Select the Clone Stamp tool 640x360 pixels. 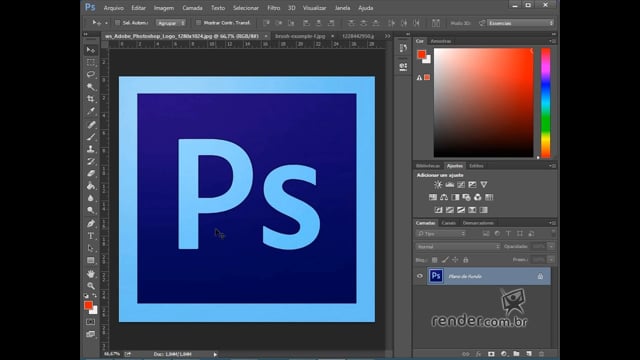coord(91,149)
